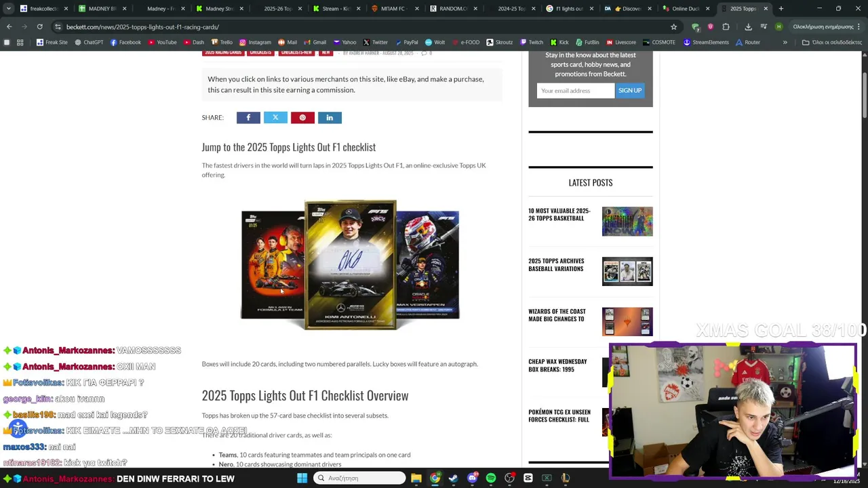Open Wizards of the Coast post

pyautogui.click(x=557, y=315)
